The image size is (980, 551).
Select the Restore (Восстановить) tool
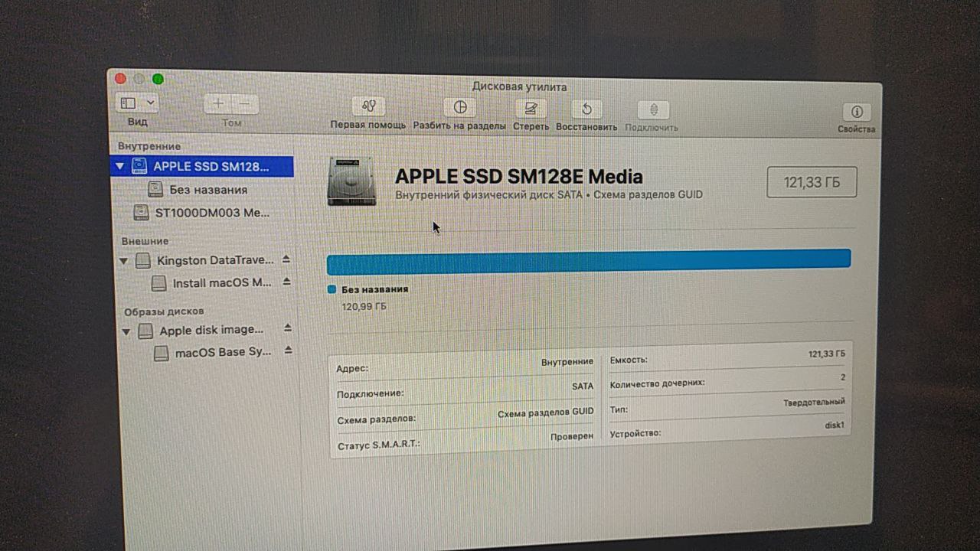(x=586, y=109)
